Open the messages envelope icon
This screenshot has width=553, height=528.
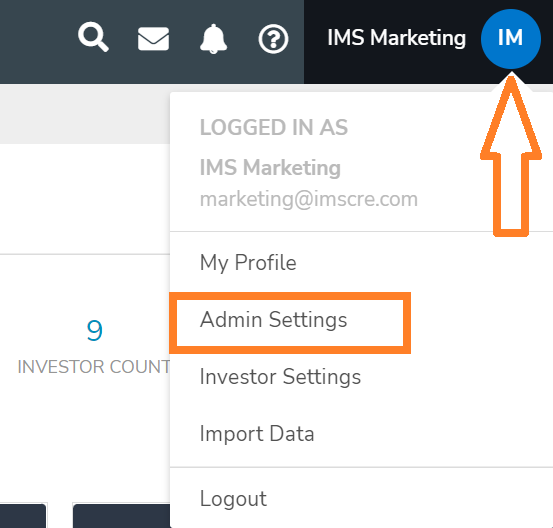tap(153, 38)
